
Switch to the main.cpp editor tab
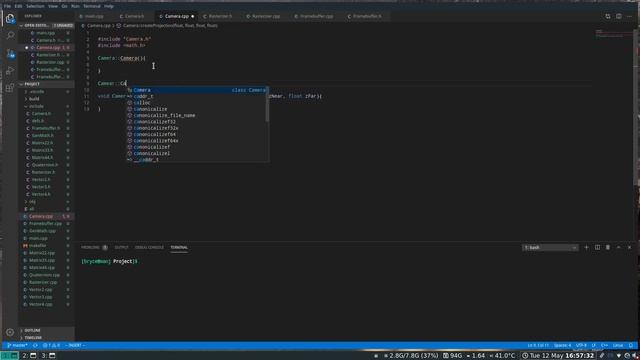tap(94, 16)
